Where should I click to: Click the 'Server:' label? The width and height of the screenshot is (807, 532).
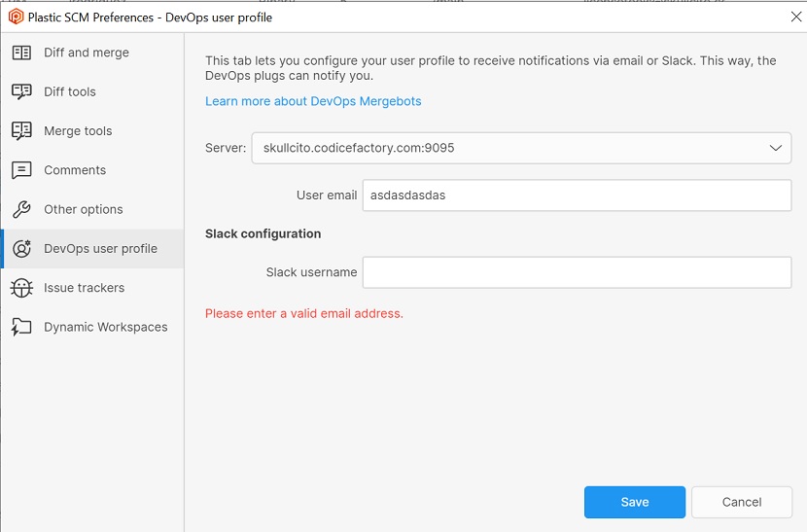[226, 148]
